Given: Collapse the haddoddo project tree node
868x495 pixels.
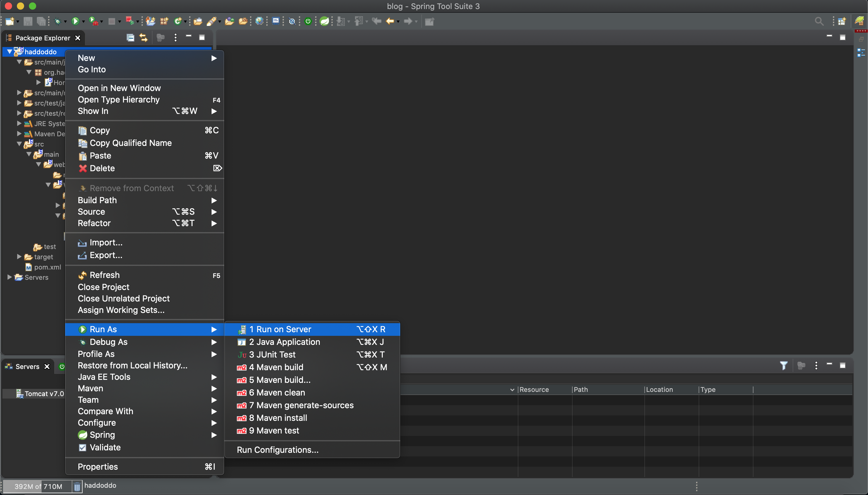Looking at the screenshot, I should 10,52.
